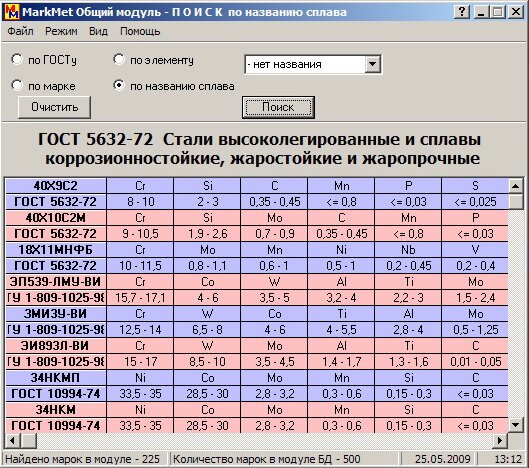
Task: Click the '10 - 11,5' Cr value cell
Action: coord(140,266)
